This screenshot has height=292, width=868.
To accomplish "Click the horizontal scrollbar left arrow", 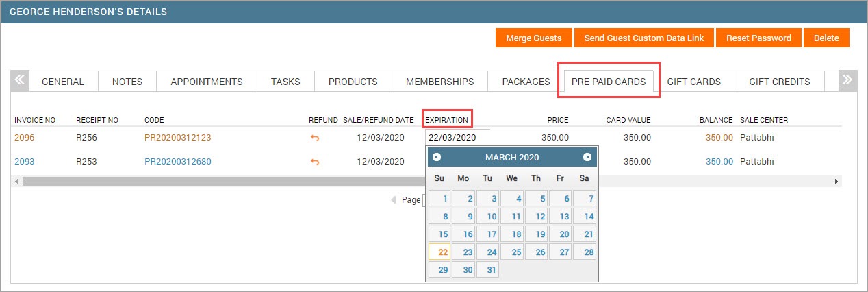I will (x=16, y=181).
